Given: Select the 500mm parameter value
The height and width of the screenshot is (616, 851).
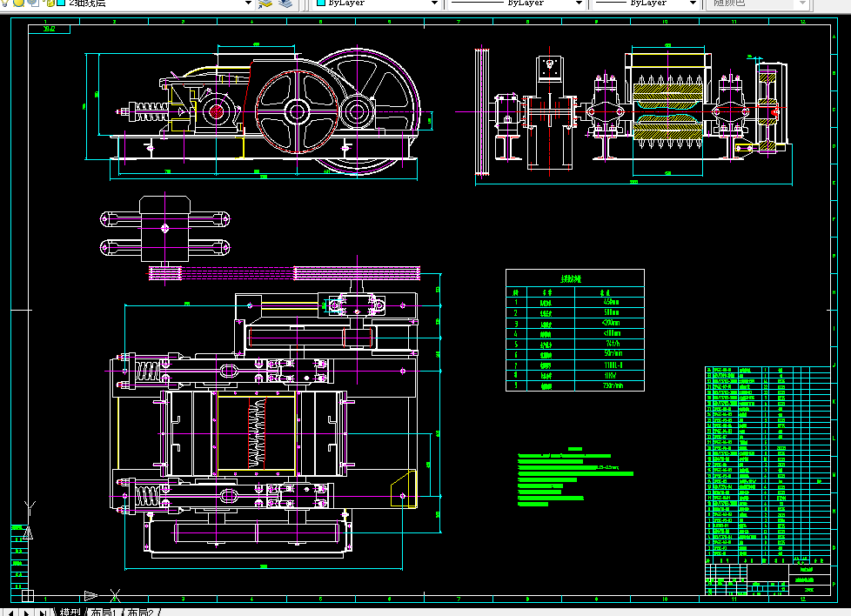Looking at the screenshot, I should (611, 312).
